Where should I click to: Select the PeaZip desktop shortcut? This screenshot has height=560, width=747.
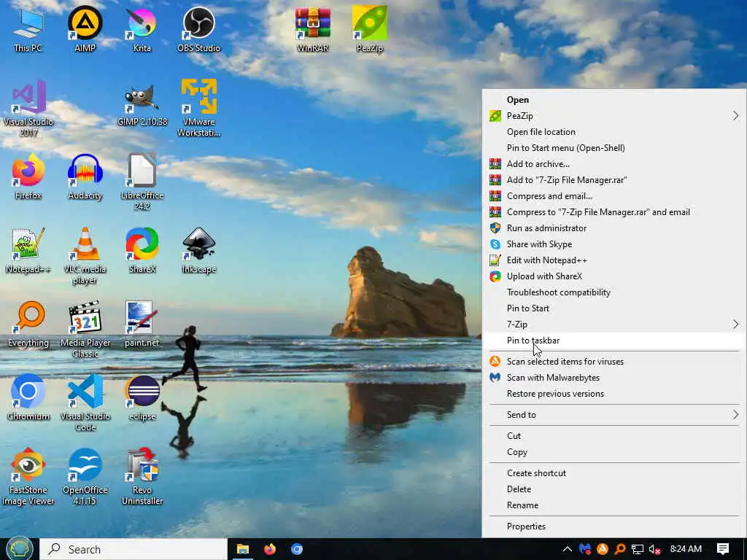[x=370, y=29]
